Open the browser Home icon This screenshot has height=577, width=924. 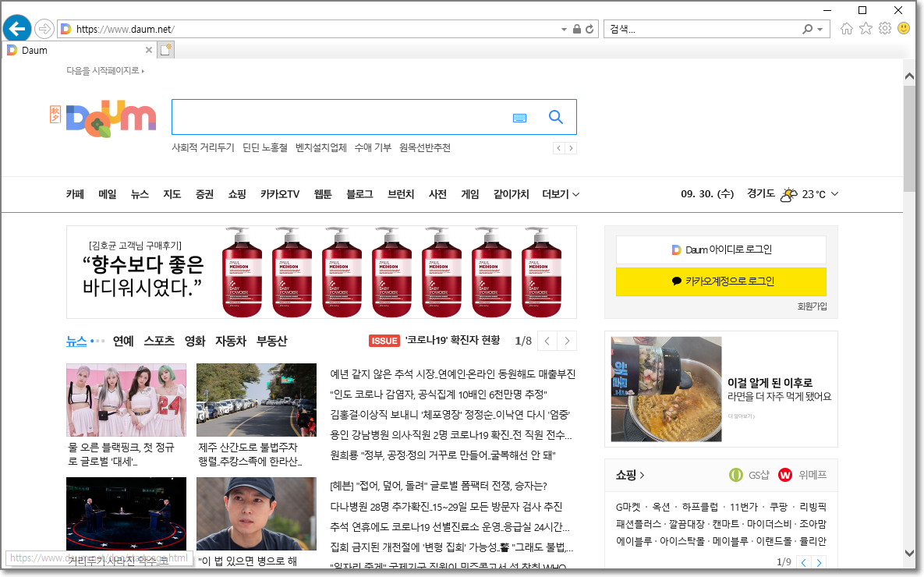(847, 28)
